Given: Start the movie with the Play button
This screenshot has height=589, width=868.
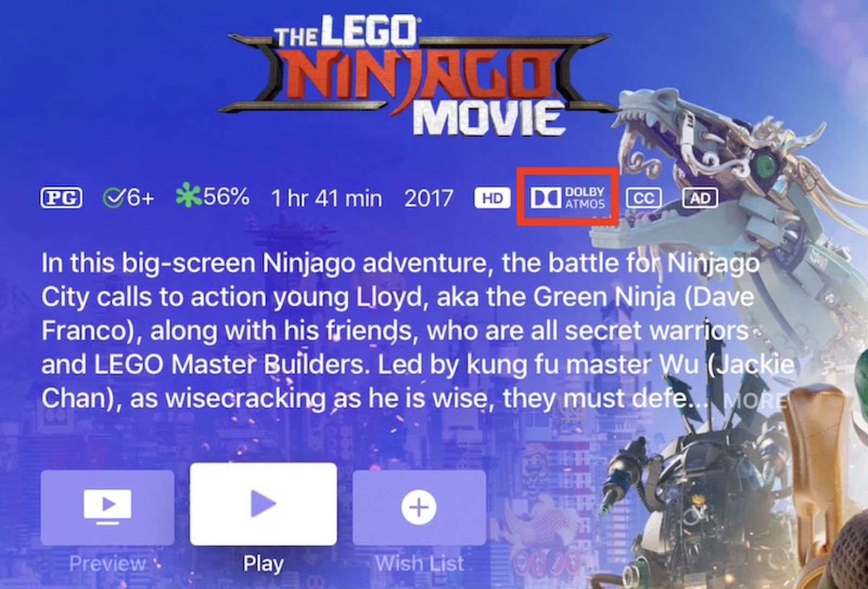Looking at the screenshot, I should pos(264,504).
